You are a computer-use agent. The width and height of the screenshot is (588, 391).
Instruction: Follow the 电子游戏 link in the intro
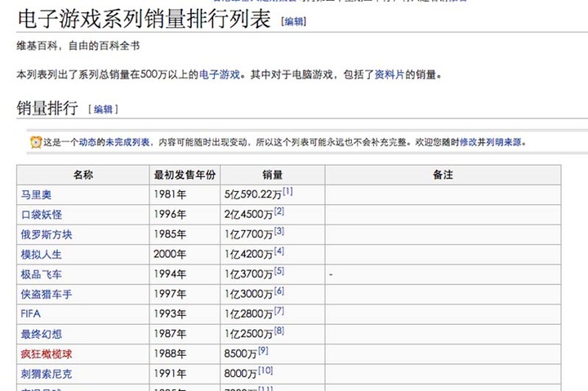click(220, 74)
